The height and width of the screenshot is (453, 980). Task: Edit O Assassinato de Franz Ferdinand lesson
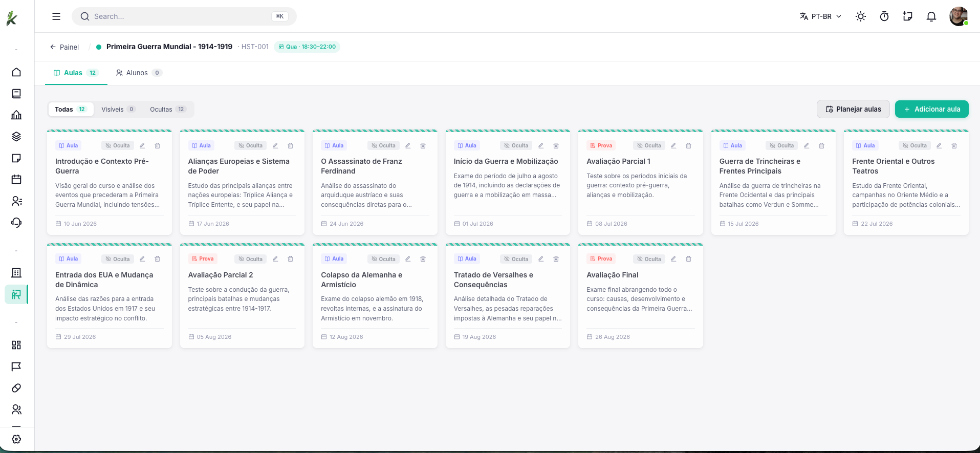(x=408, y=146)
